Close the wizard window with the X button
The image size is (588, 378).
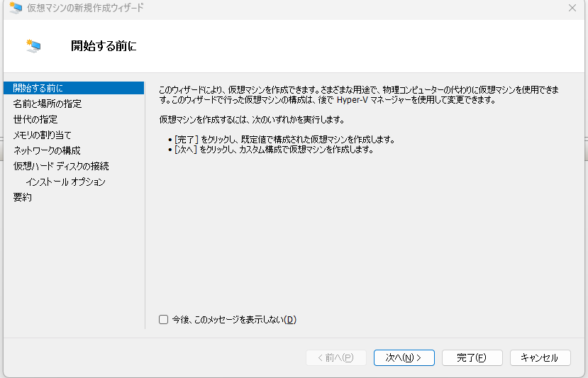(x=572, y=8)
